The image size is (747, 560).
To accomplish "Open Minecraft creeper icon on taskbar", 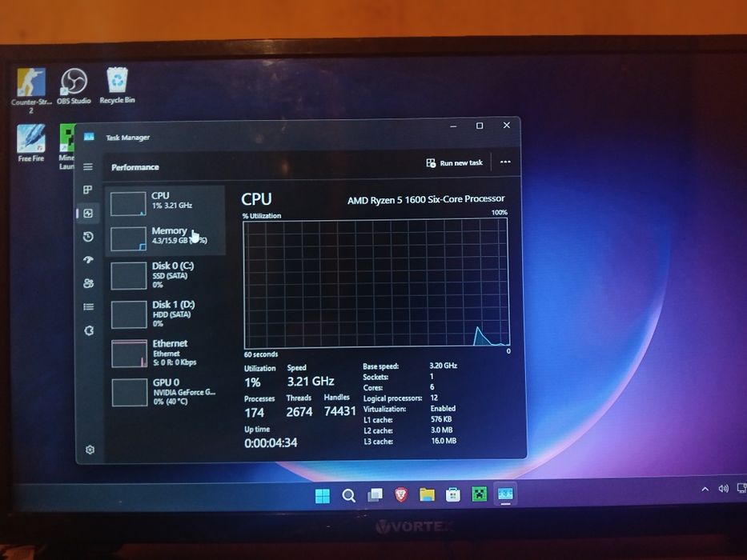I will pos(480,494).
